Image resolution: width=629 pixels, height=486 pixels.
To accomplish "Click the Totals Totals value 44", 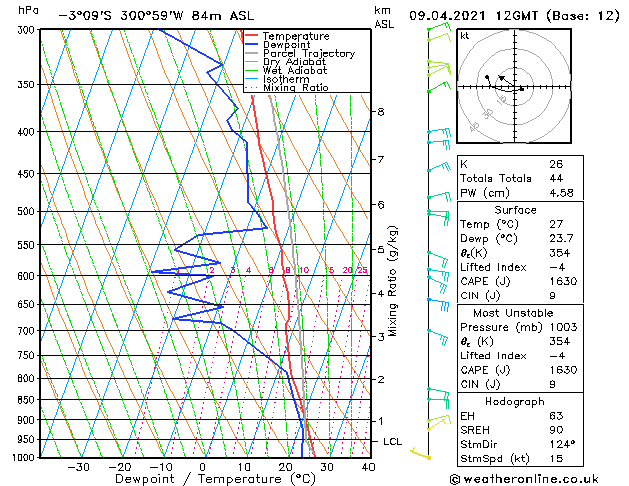I will (556, 178).
